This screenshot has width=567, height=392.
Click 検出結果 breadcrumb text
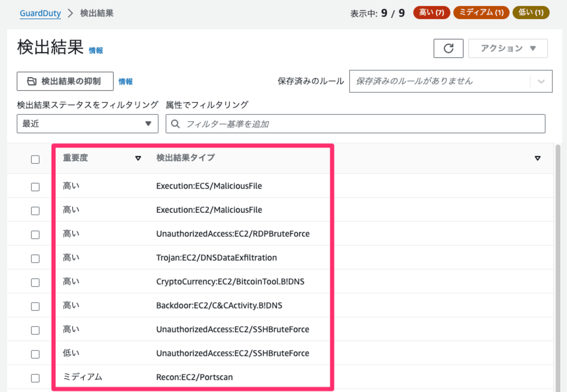coord(97,13)
